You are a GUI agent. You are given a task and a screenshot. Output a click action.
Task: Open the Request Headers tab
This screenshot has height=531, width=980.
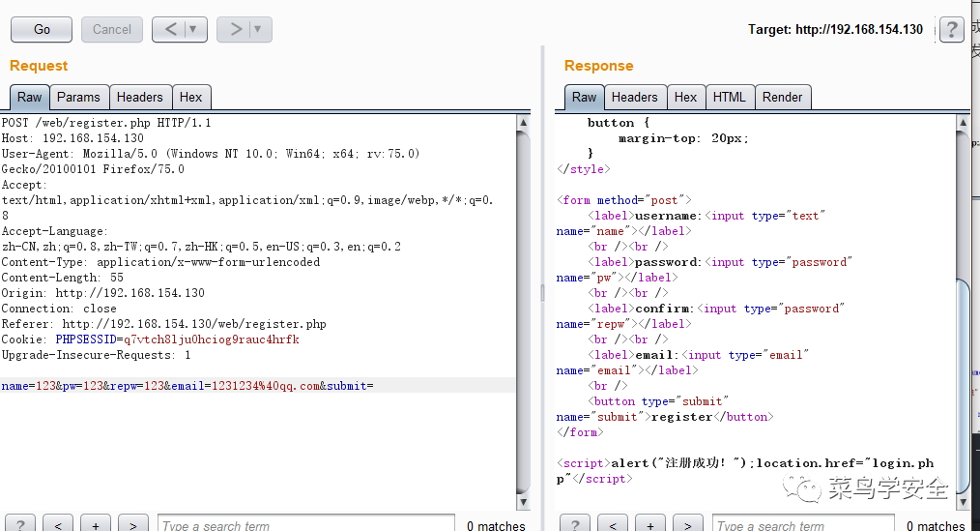(x=139, y=98)
